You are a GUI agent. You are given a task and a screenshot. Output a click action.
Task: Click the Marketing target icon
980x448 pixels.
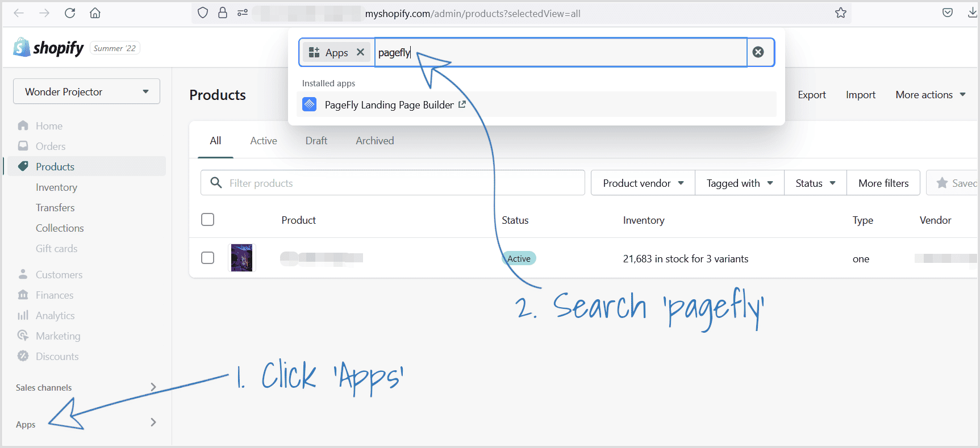pos(23,336)
